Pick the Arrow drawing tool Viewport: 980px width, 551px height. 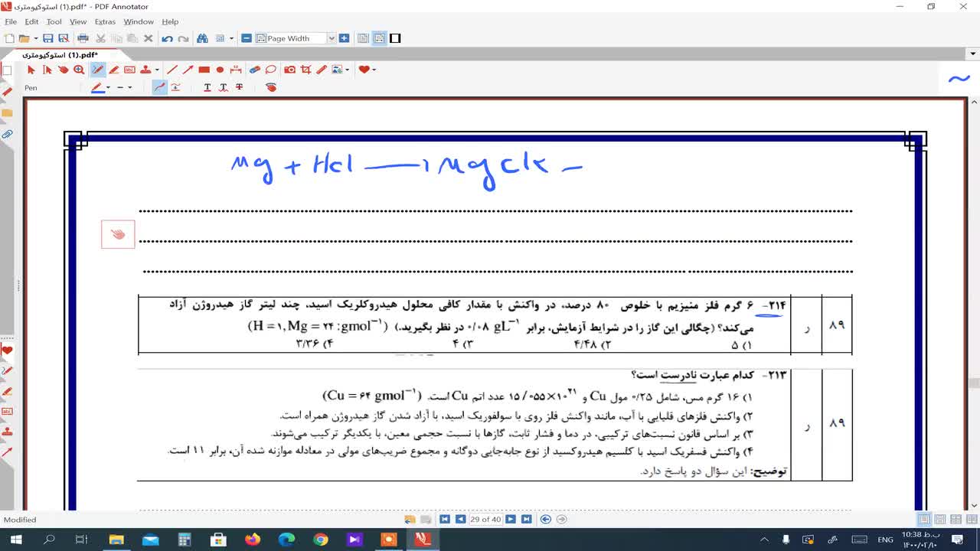tap(188, 70)
